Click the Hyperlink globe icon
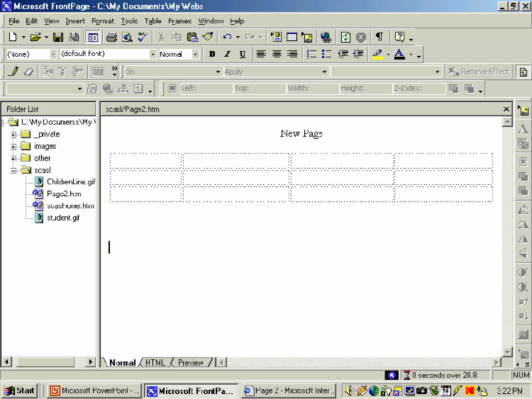This screenshot has width=532, height=399. click(x=326, y=37)
